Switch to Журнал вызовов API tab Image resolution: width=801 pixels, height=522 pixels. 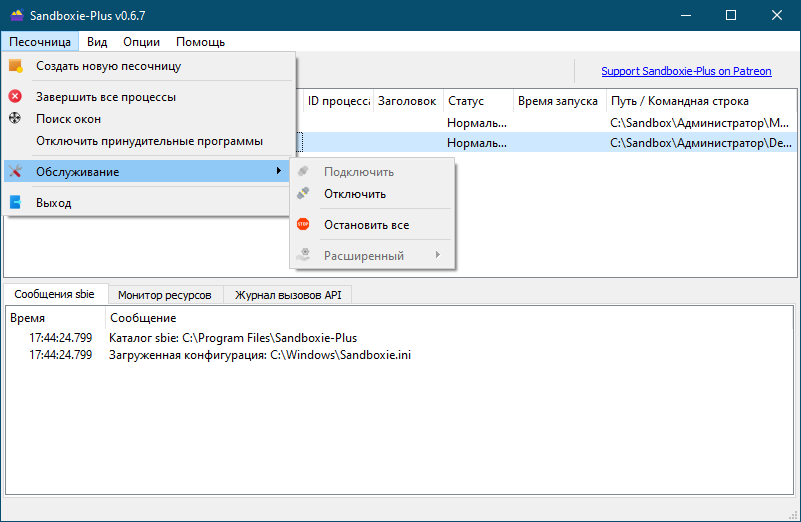point(288,295)
